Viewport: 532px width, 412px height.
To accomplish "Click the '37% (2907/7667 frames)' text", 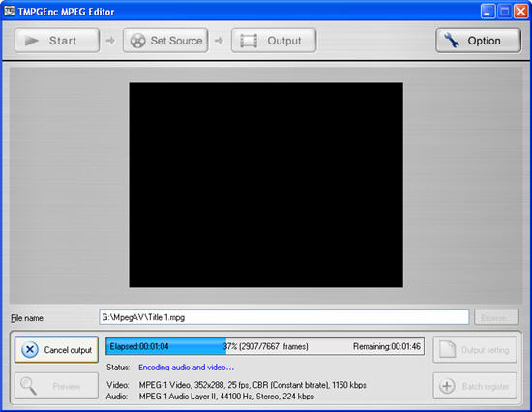I will pos(265,346).
